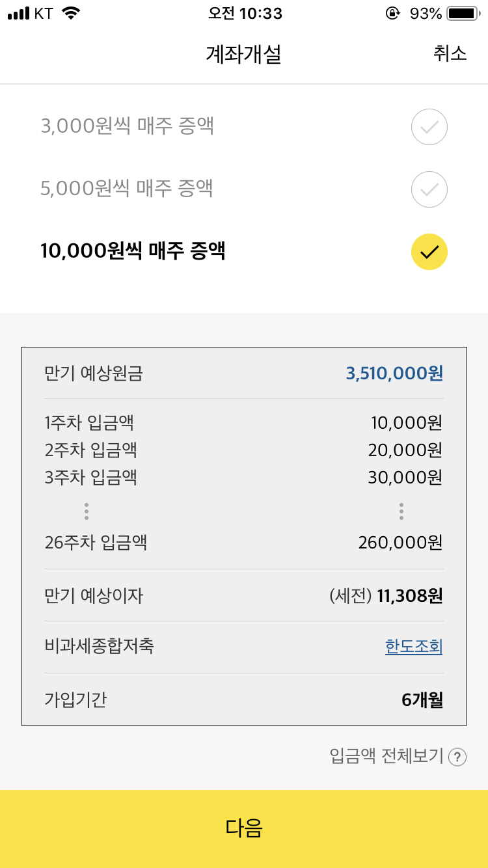Viewport: 488px width, 868px height.
Task: Choose the 5,000원씩 매주 증액 option label
Action: [x=127, y=189]
